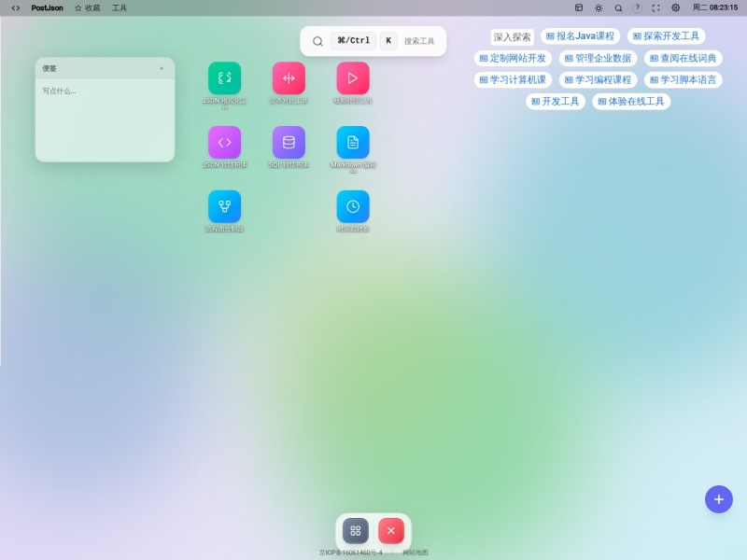Click the code-brackets logo icon in top bar
The width and height of the screenshot is (747, 560).
[16, 7]
